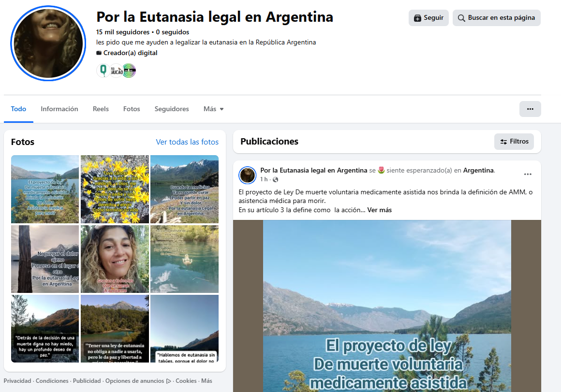This screenshot has width=561, height=392.
Task: Click the post author's small avatar
Action: [x=247, y=175]
